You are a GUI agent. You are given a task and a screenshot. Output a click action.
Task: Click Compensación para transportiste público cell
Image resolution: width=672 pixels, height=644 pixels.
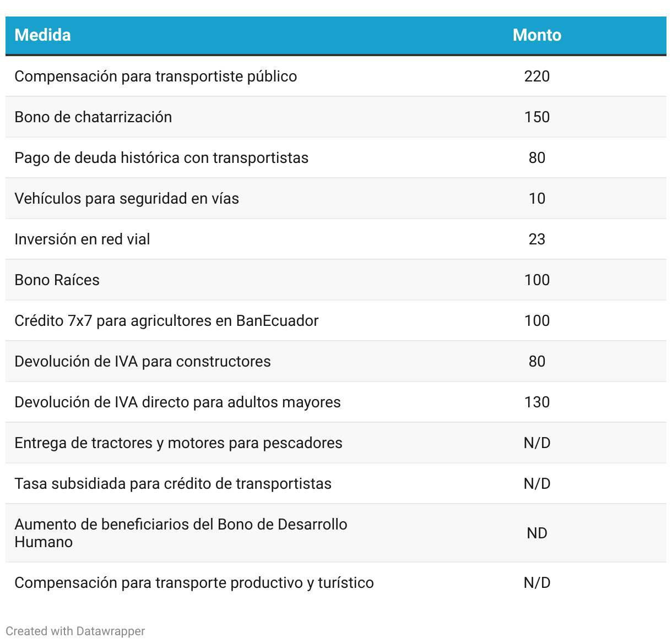tap(156, 76)
